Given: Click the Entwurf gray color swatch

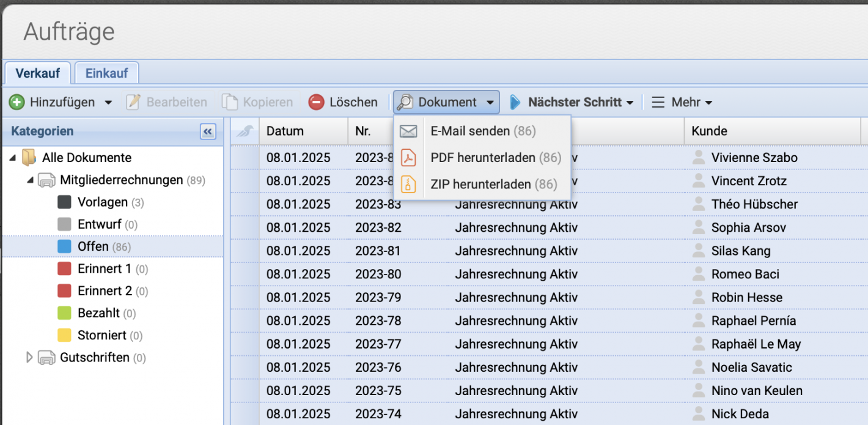Looking at the screenshot, I should [64, 224].
